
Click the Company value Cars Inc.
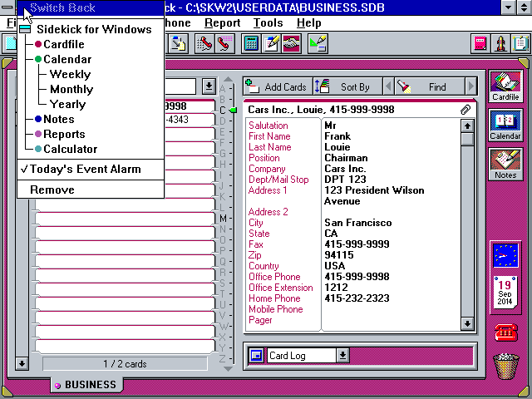coord(345,169)
